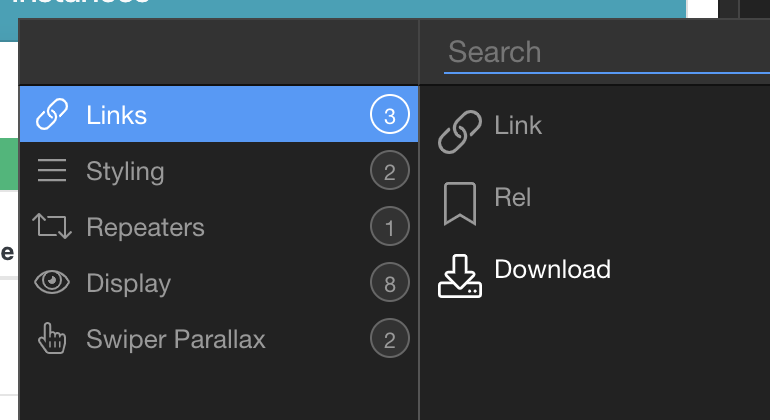Click the chain icon next to Link attribute
The height and width of the screenshot is (420, 770).
pyautogui.click(x=460, y=132)
